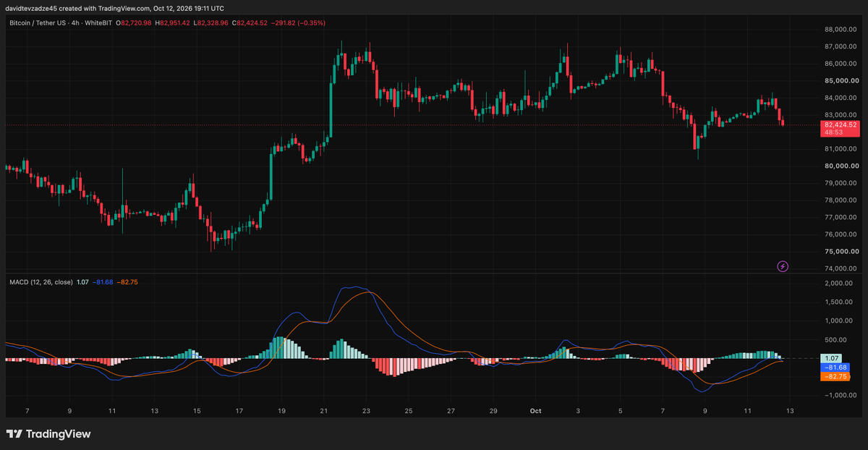Select the Bitcoin / Tether US symbol title
The image size is (868, 450).
(x=36, y=23)
